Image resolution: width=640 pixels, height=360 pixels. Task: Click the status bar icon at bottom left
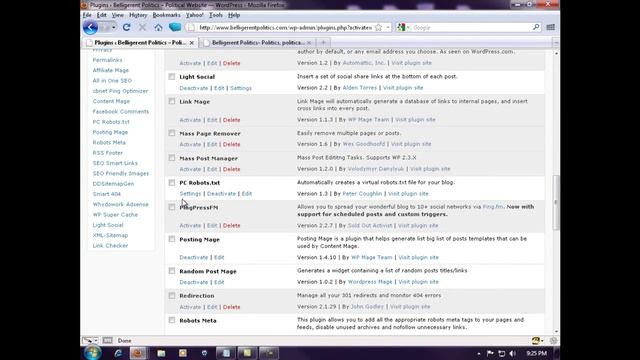[x=88, y=340]
